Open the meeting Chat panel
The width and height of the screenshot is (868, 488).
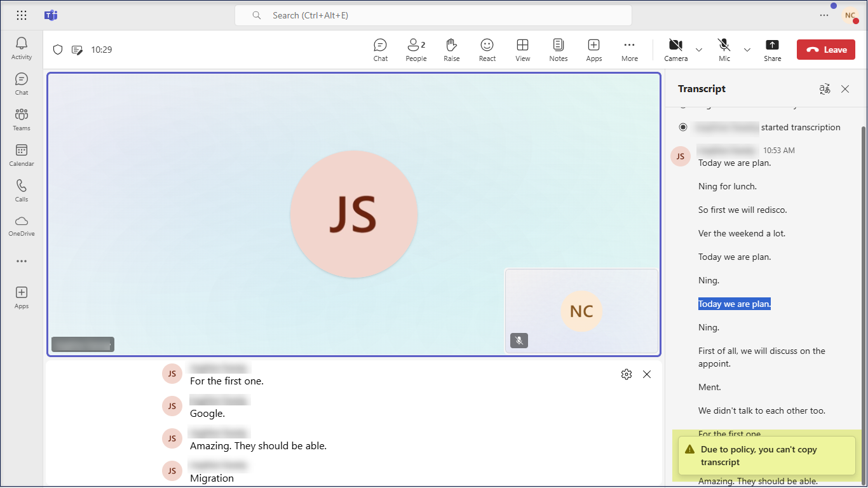click(x=380, y=50)
